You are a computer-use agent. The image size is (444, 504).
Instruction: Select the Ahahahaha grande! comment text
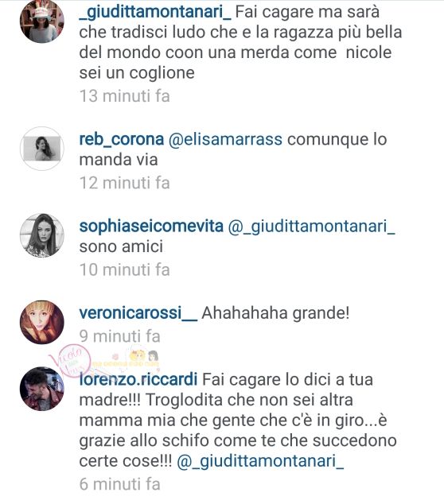click(276, 313)
